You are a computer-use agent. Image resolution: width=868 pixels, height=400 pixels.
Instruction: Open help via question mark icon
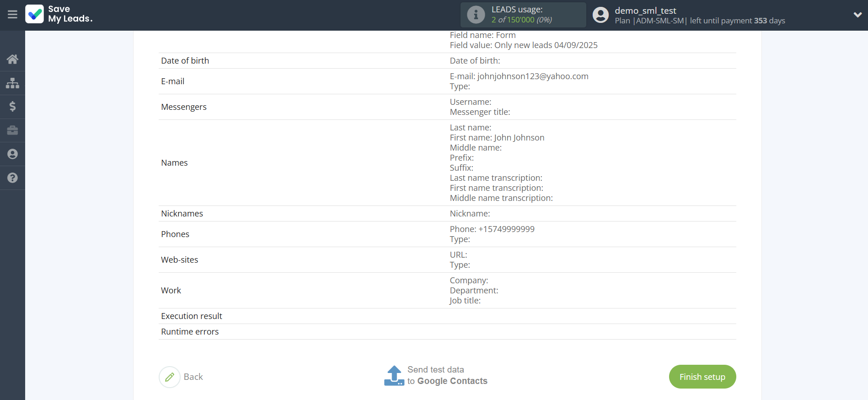pyautogui.click(x=12, y=178)
